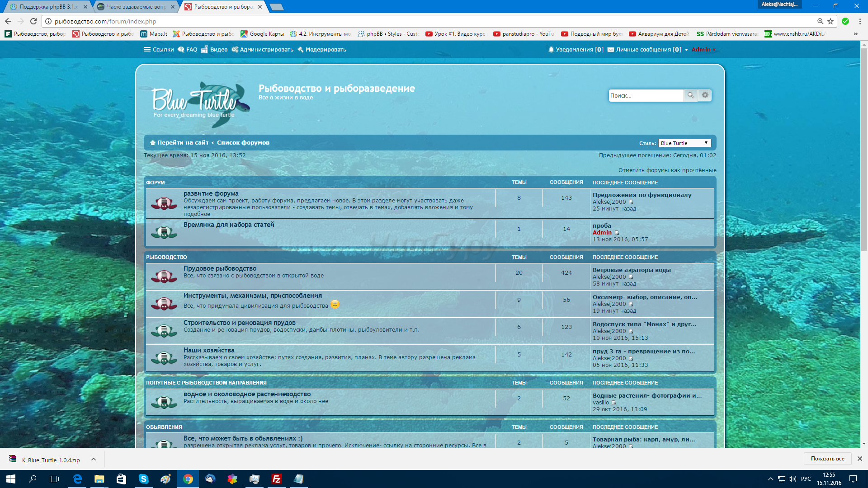The image size is (868, 488).
Task: Open the Blue Turtle style dropdown
Action: click(684, 143)
